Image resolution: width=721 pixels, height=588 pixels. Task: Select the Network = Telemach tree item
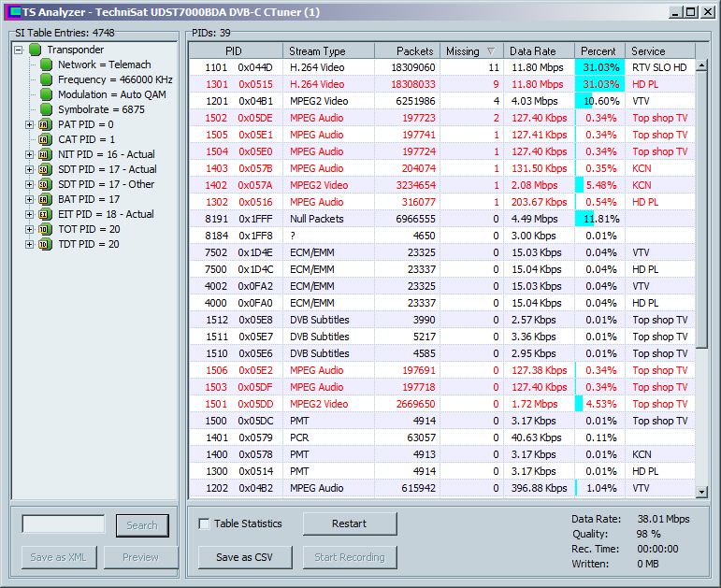click(105, 65)
